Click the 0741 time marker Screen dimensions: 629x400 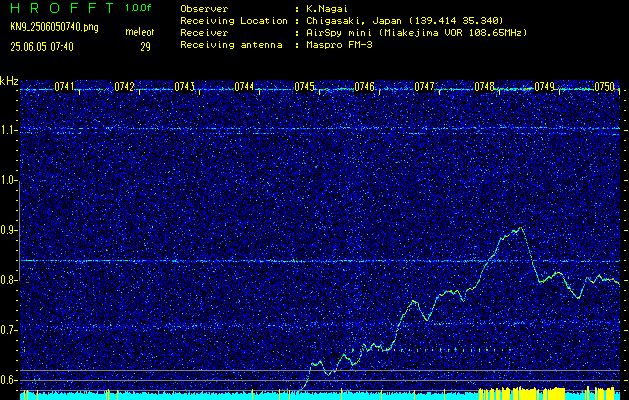point(64,87)
